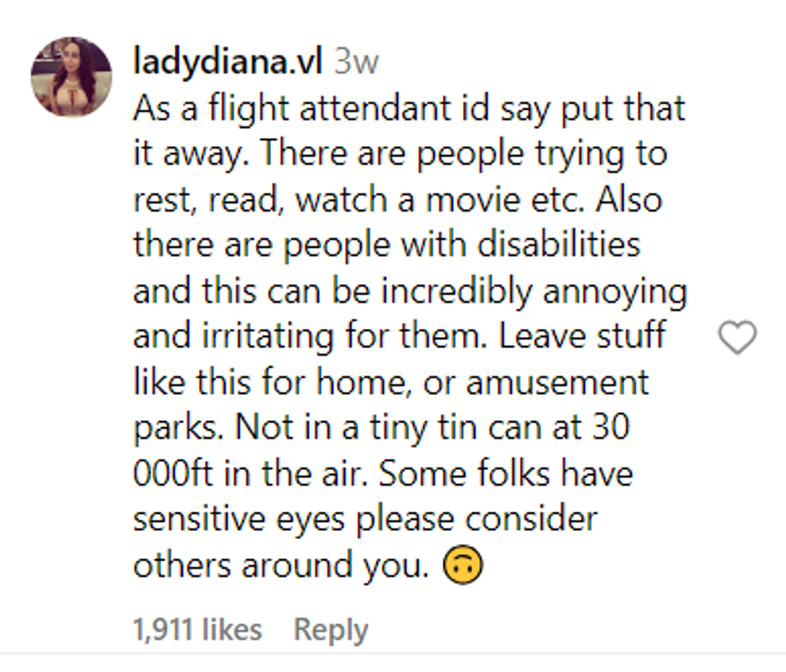Click the phrase "others around you"
The width and height of the screenshot is (786, 672).
278,565
